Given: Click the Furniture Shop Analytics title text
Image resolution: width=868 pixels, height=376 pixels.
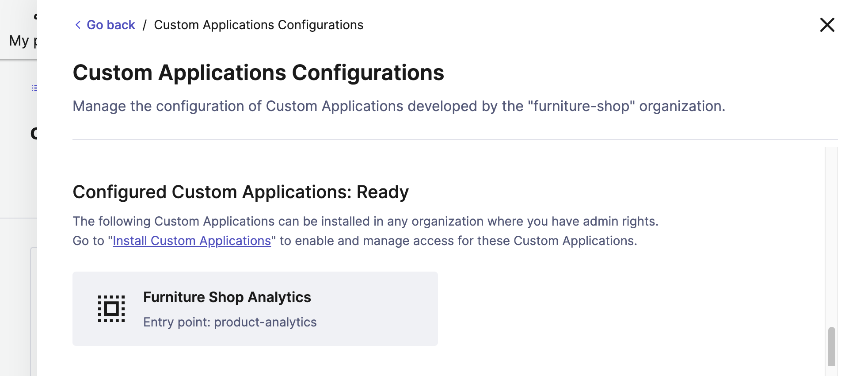Looking at the screenshot, I should 227,297.
